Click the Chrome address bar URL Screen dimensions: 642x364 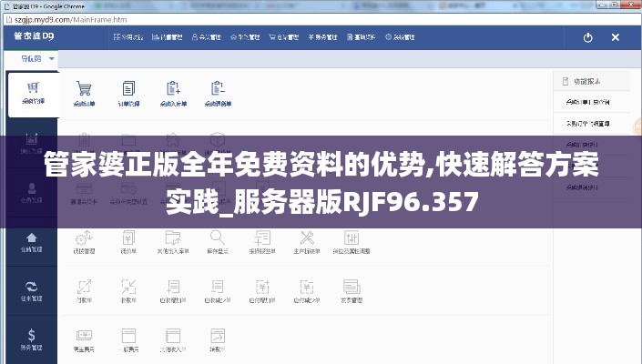[70, 20]
